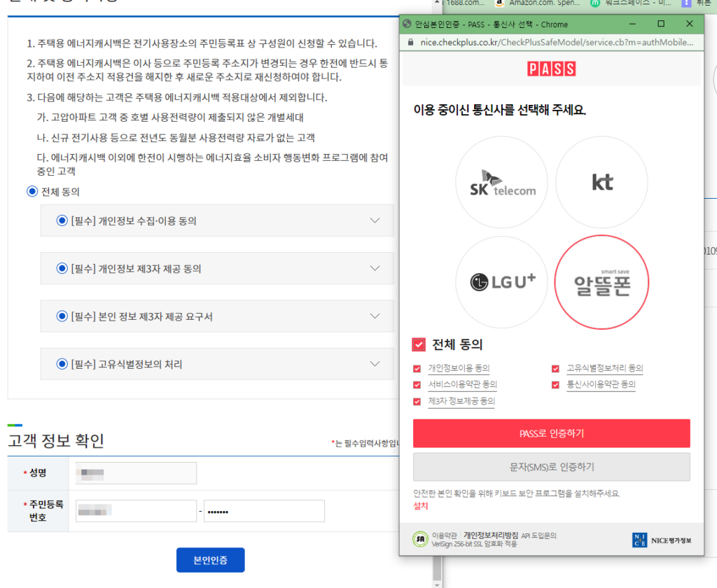Click the NICE평가정보 logo
Image resolution: width=717 pixels, height=588 pixels.
662,540
